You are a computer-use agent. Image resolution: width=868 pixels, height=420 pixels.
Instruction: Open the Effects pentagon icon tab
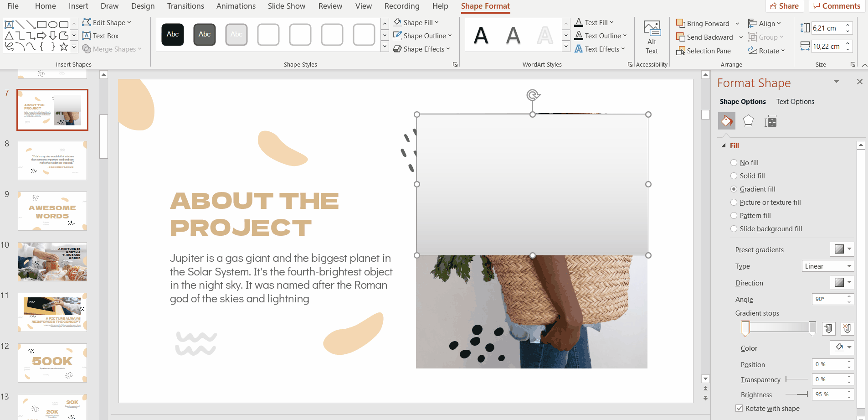pos(748,121)
